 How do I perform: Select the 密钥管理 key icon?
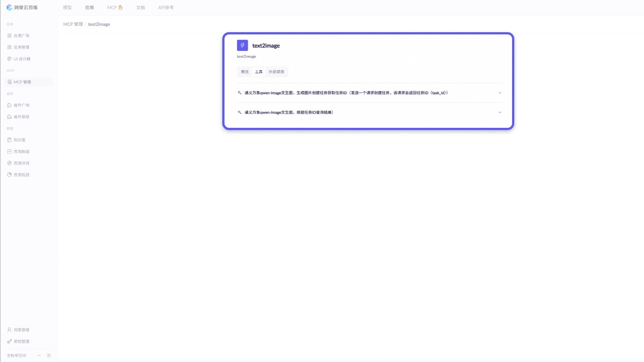9,341
